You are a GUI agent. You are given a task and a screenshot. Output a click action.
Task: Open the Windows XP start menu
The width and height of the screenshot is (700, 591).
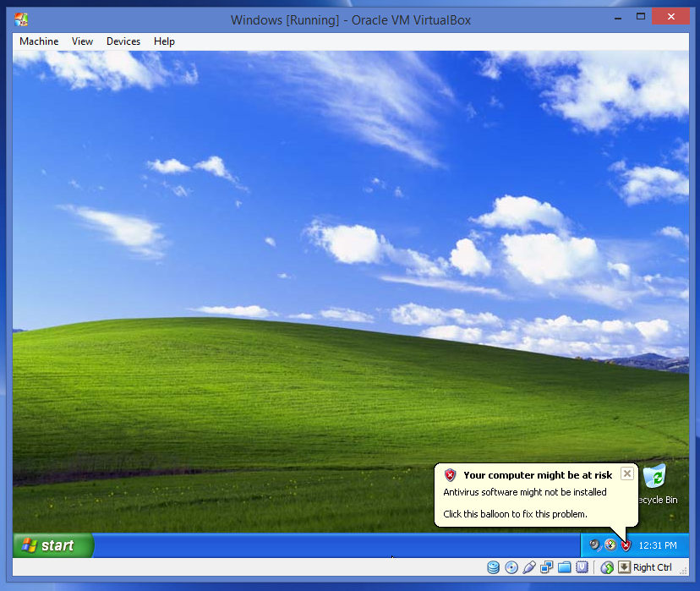click(x=53, y=545)
